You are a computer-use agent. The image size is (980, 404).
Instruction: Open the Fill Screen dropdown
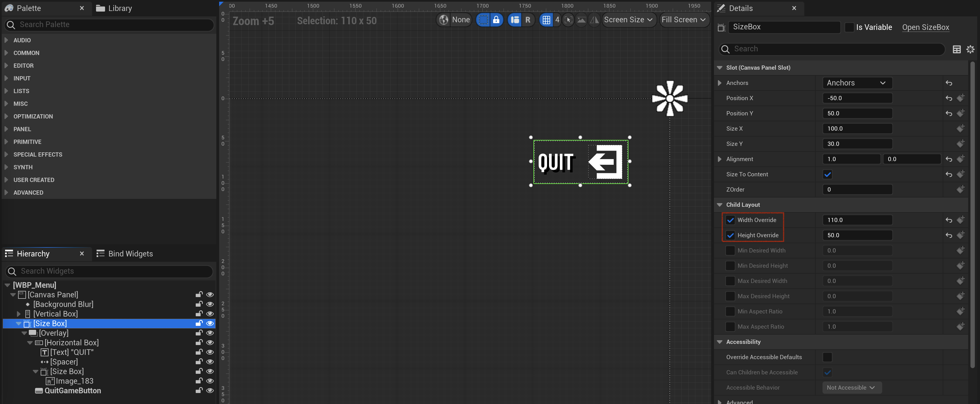(x=684, y=20)
